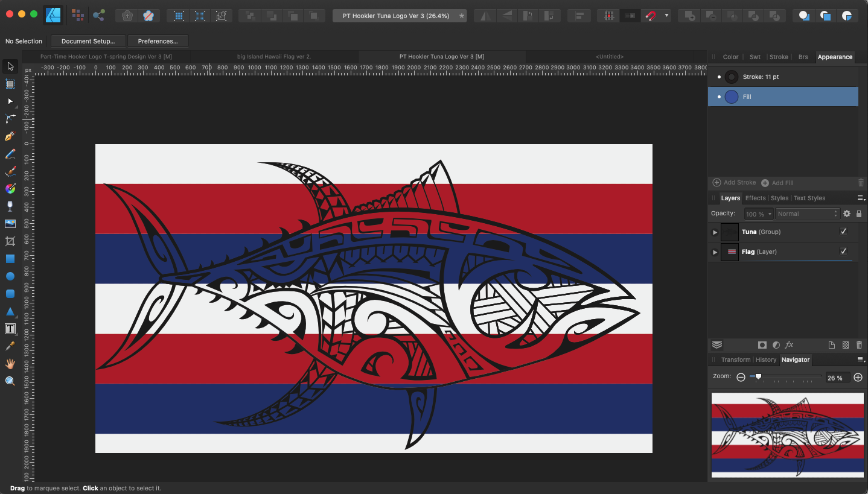The height and width of the screenshot is (494, 868).
Task: Open the Normal blend mode dropdown
Action: pos(807,214)
